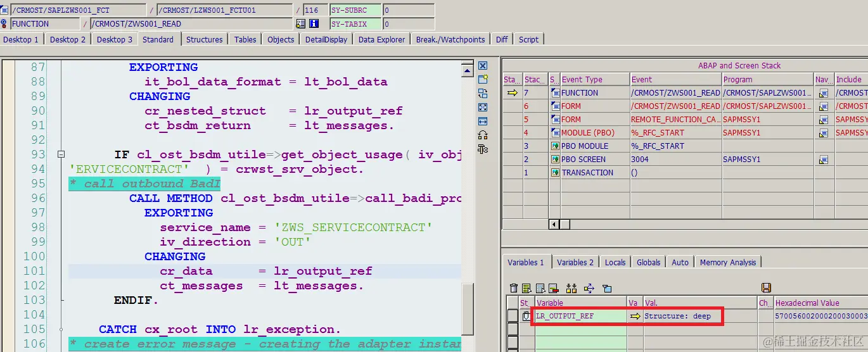Image resolution: width=868 pixels, height=352 pixels.
Task: Switch to the Locals tab
Action: tap(615, 262)
